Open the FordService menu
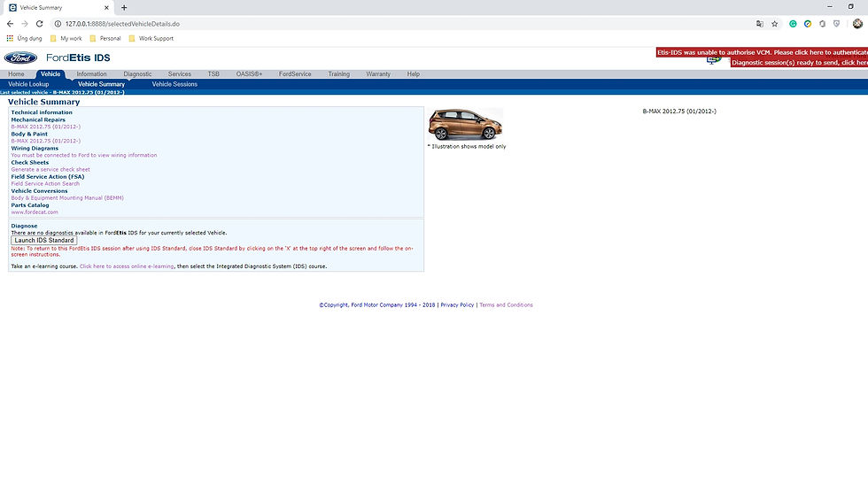 [x=295, y=74]
